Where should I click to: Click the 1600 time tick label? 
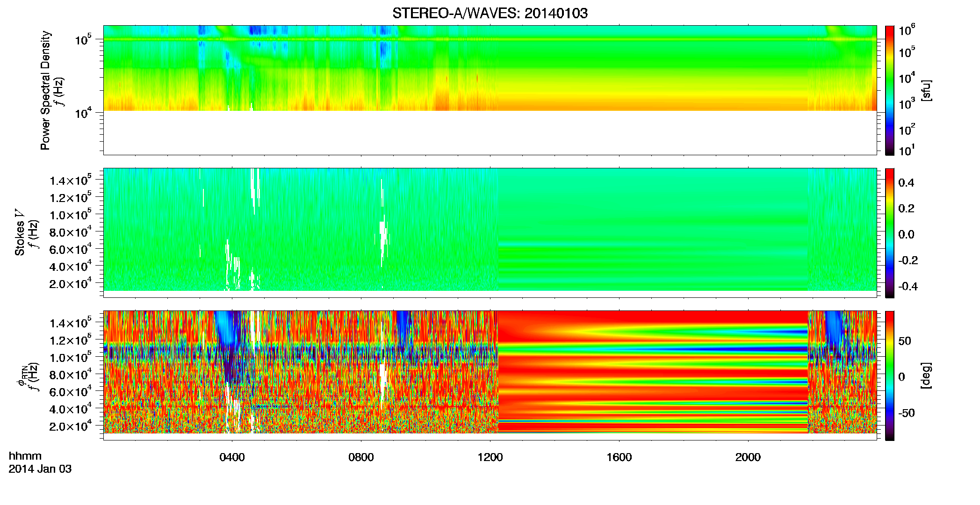[x=619, y=457]
